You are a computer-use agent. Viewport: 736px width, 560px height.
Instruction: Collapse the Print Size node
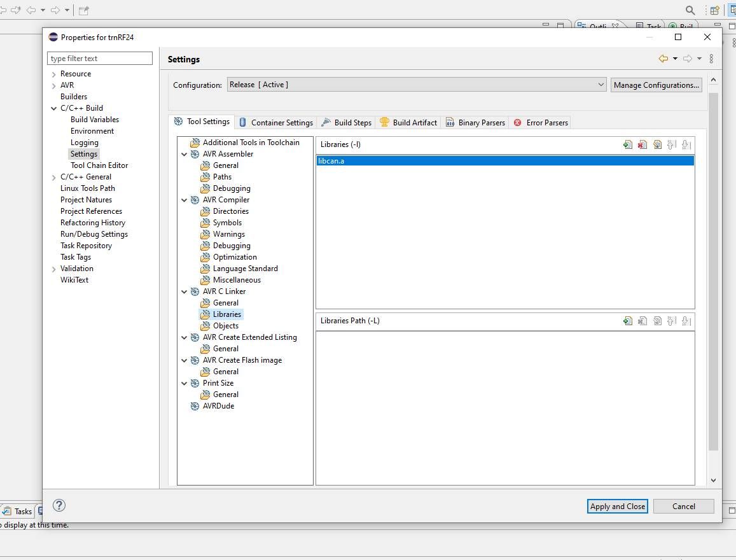click(184, 384)
